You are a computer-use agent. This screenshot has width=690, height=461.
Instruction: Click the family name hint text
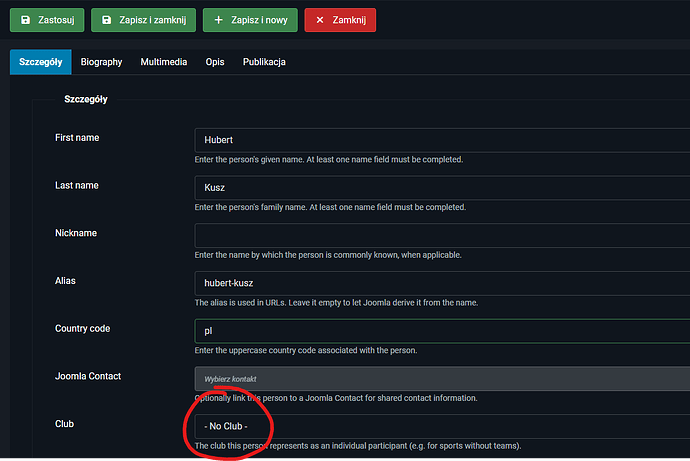coord(330,207)
